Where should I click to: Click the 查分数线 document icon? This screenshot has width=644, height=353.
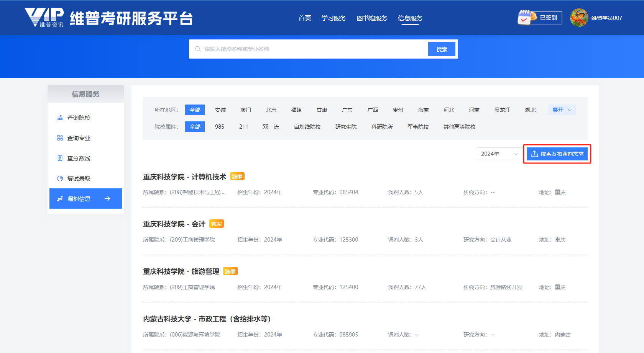(60, 158)
